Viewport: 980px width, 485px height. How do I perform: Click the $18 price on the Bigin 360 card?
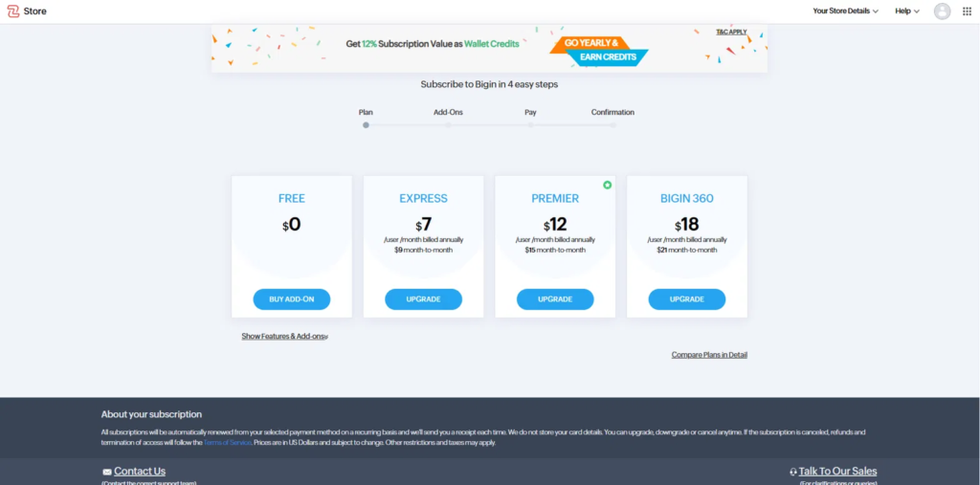tap(687, 225)
